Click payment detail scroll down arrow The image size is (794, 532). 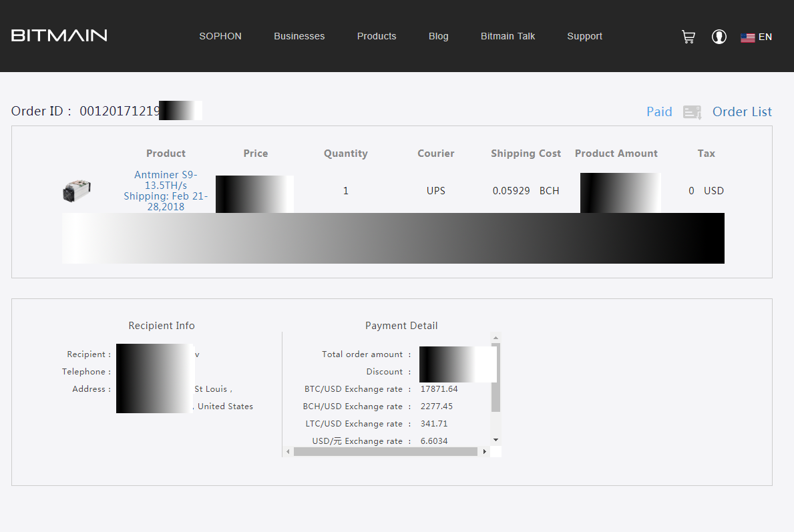[x=495, y=440]
